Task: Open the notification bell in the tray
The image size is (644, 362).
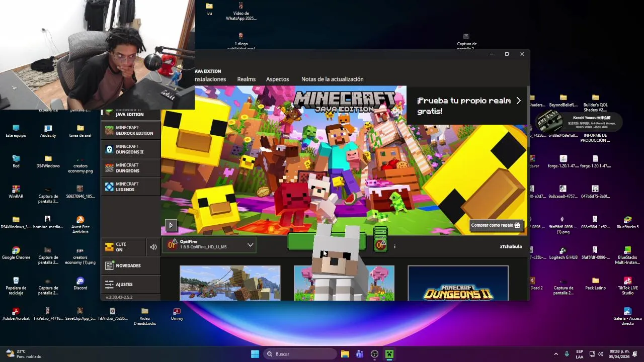Action: [635, 354]
